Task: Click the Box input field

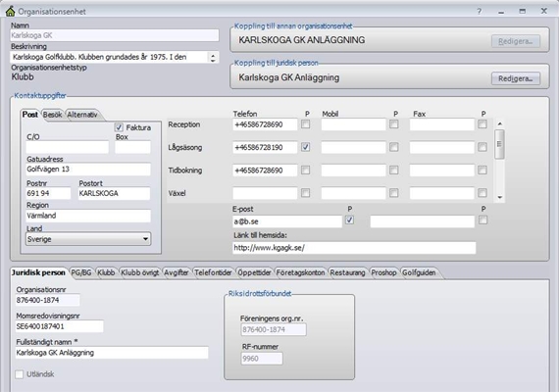Action: (132, 147)
